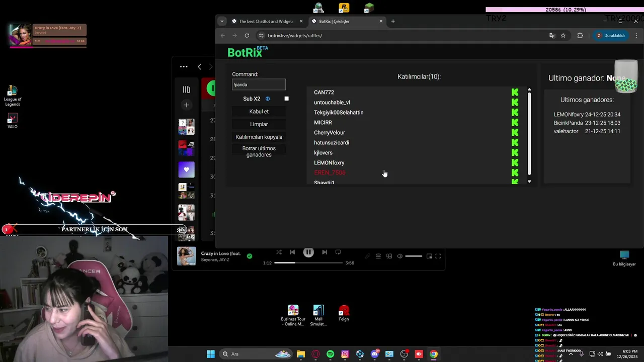The height and width of the screenshot is (362, 644).
Task: Click the Kabul et button
Action: click(x=259, y=112)
